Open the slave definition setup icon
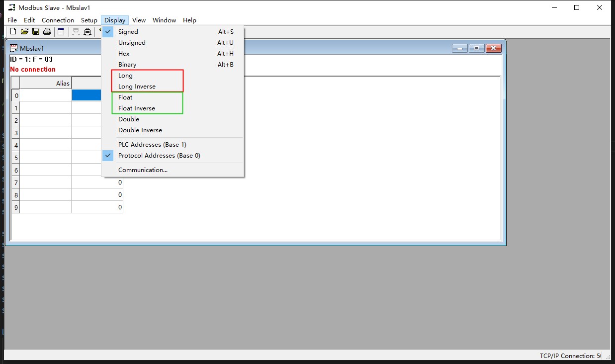 point(61,31)
